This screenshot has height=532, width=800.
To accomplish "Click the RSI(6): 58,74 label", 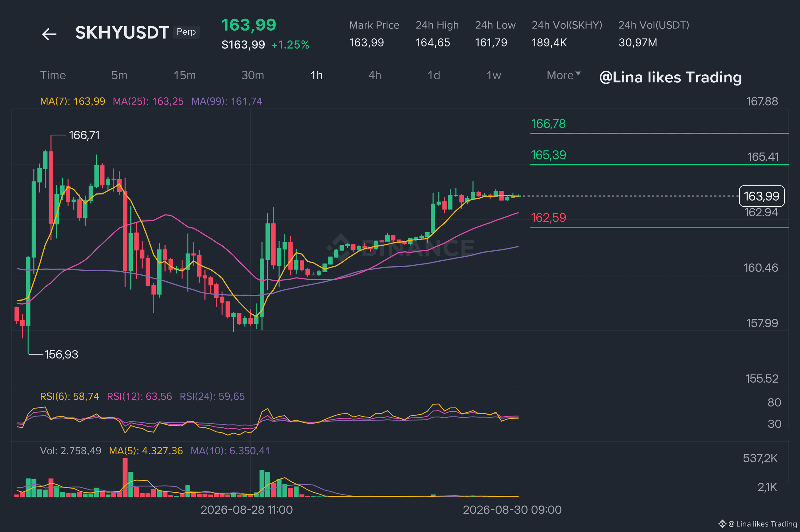I will (70, 396).
